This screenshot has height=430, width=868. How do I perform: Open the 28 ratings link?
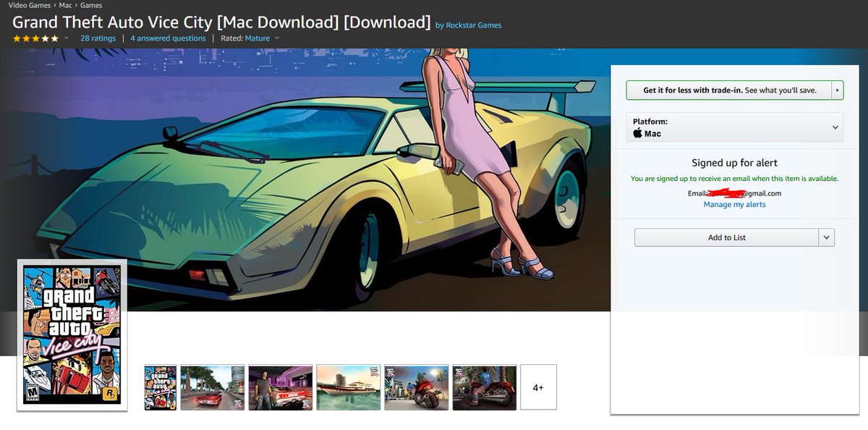[x=98, y=38]
